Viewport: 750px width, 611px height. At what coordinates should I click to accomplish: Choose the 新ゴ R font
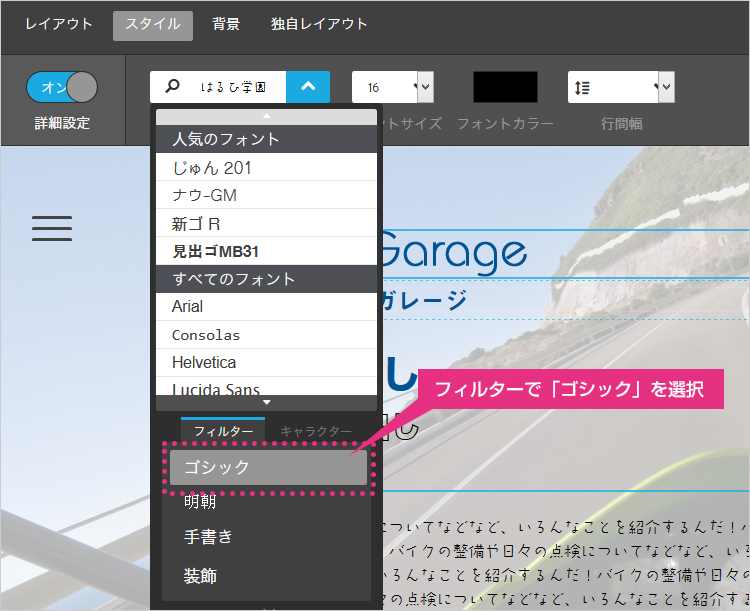pos(266,223)
